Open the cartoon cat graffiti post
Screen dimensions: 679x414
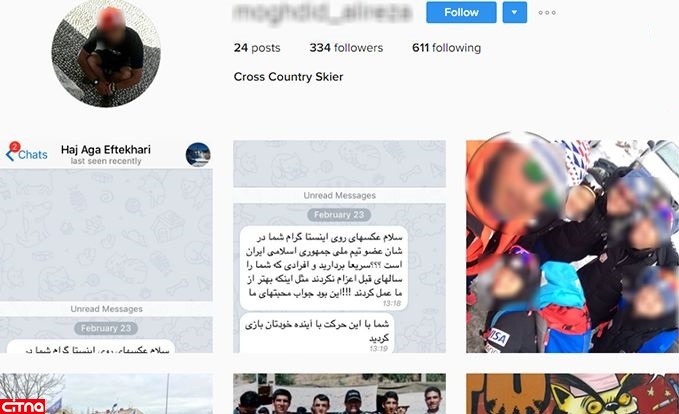[572, 394]
